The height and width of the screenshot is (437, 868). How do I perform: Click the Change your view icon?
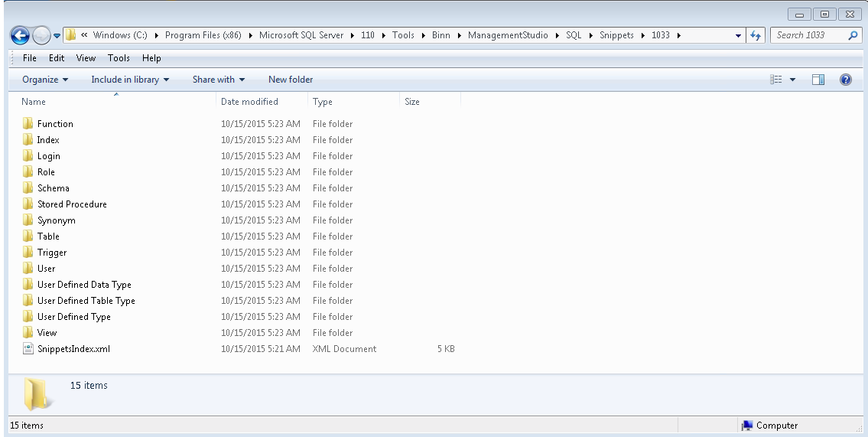(776, 80)
